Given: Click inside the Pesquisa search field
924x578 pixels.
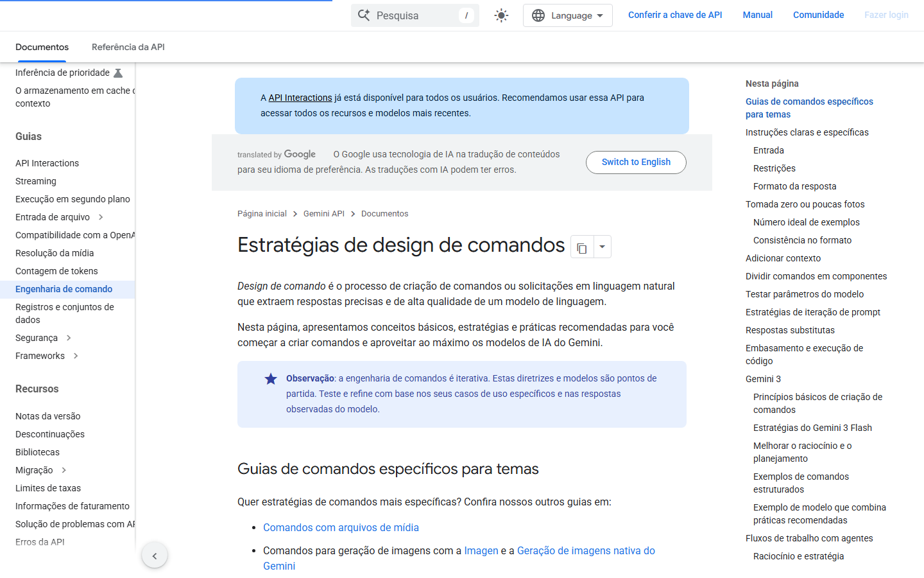Looking at the screenshot, I should [415, 15].
